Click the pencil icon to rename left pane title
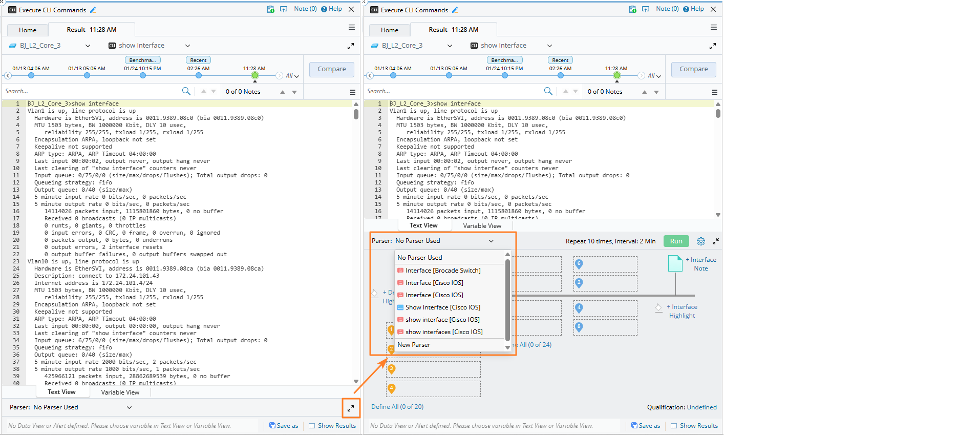The width and height of the screenshot is (980, 435). click(93, 10)
